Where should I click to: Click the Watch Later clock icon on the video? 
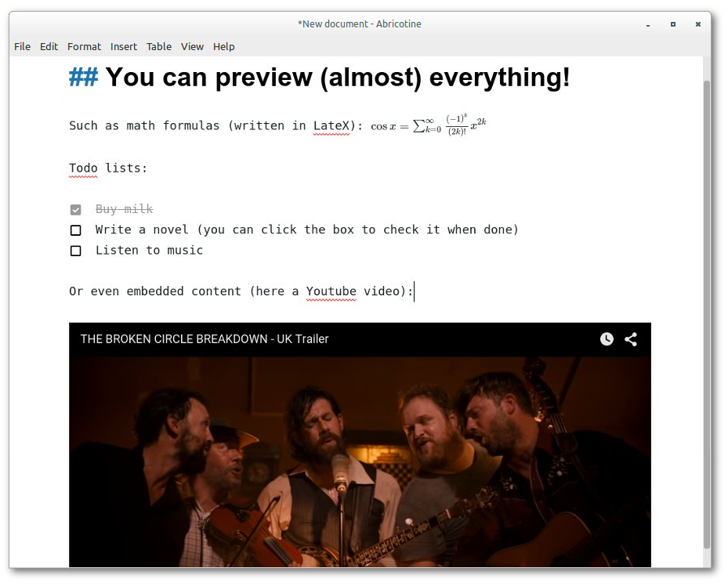pos(607,339)
